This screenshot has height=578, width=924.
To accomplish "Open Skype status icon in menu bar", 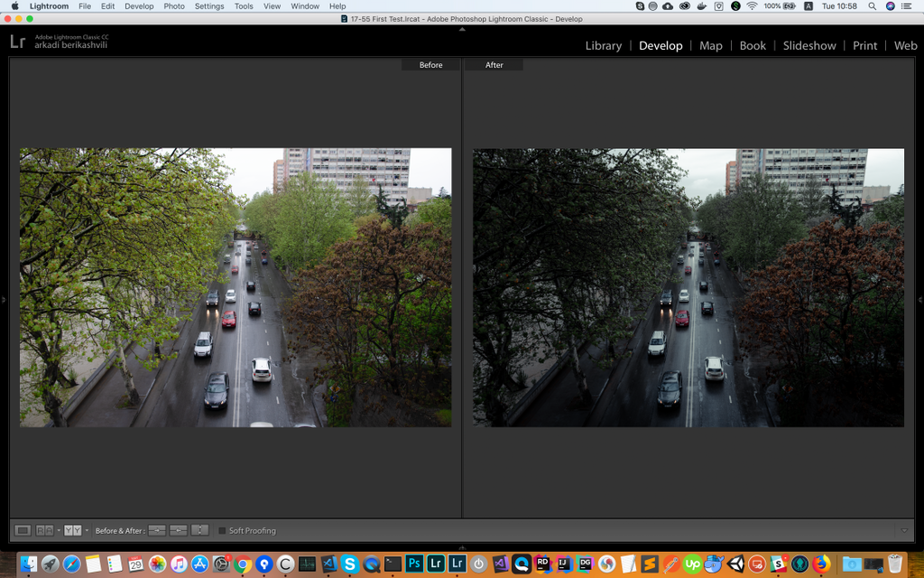I will [640, 6].
